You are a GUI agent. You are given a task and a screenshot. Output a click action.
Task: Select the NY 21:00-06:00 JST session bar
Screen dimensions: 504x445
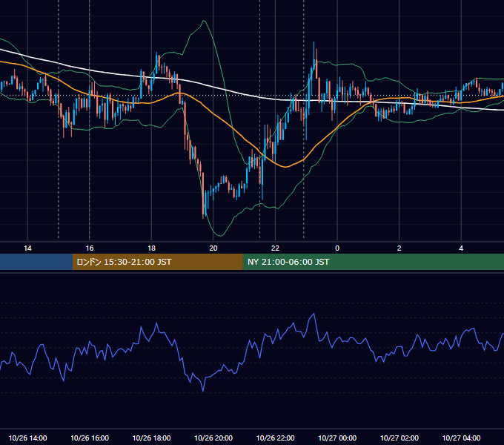pos(373,262)
